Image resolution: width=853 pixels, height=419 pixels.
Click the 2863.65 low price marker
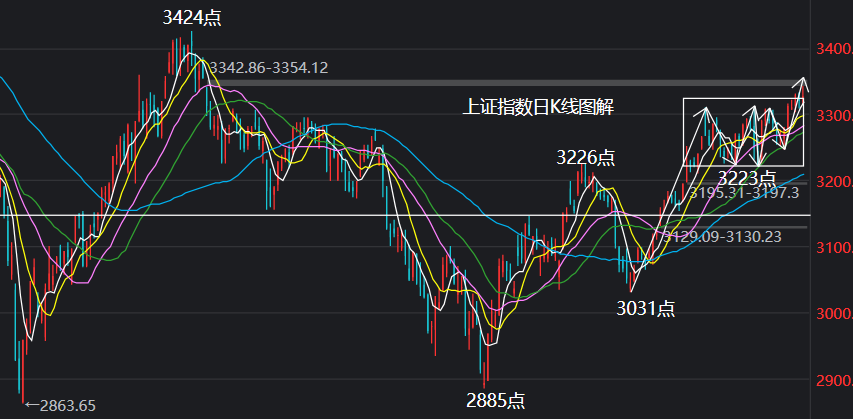(x=60, y=405)
